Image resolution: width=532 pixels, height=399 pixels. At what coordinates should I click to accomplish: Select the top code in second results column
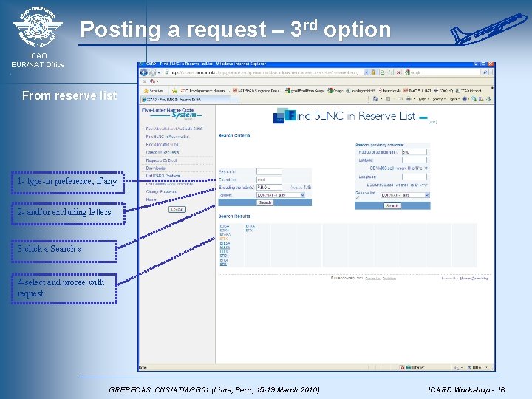tap(250, 226)
